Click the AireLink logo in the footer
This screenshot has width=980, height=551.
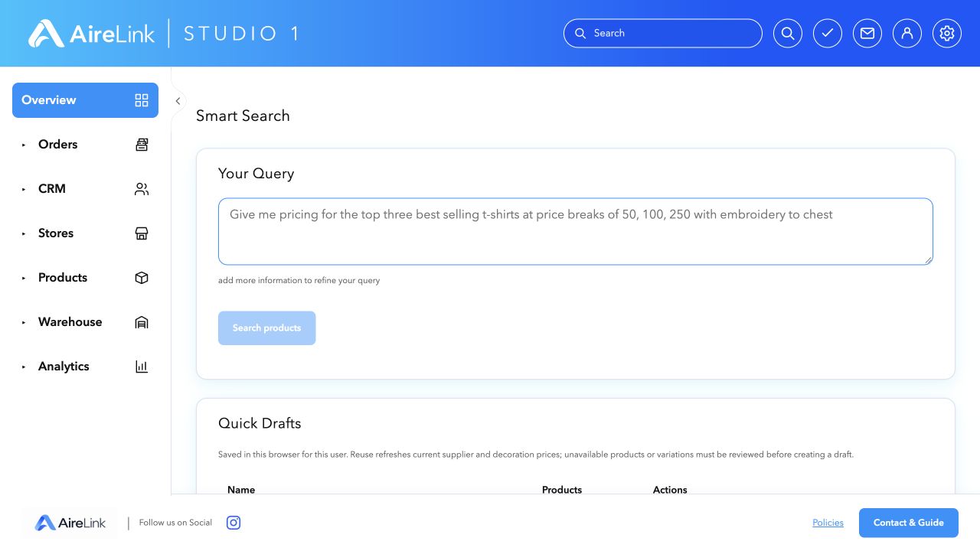click(x=70, y=523)
